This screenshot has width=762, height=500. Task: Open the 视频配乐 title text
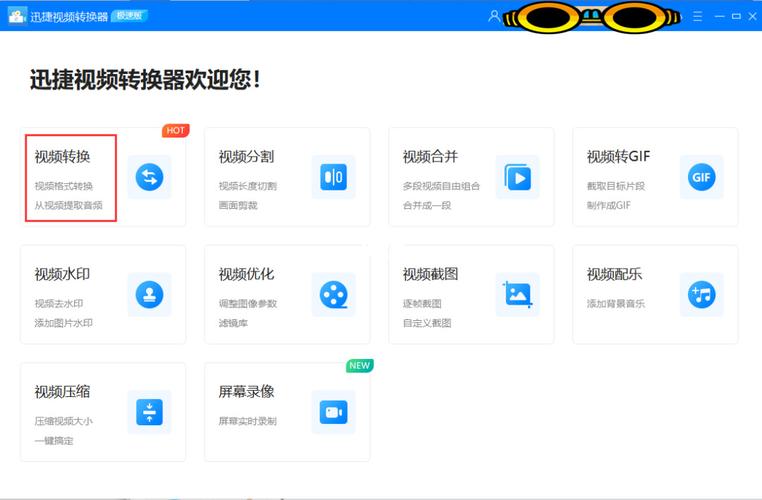point(615,274)
